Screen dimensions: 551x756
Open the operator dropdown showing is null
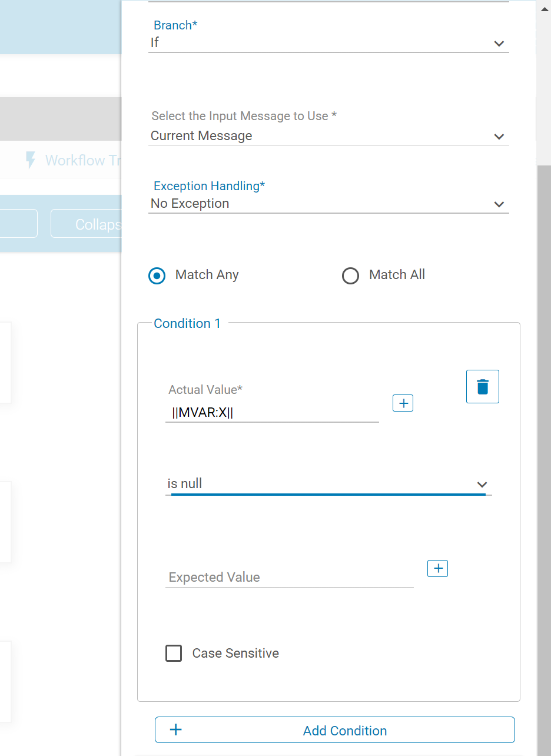click(328, 484)
